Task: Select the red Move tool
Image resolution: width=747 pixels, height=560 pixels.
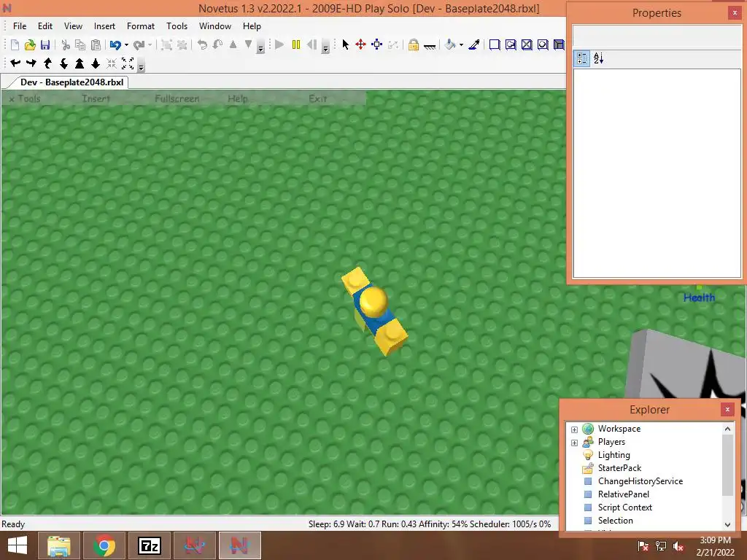Action: [360, 44]
